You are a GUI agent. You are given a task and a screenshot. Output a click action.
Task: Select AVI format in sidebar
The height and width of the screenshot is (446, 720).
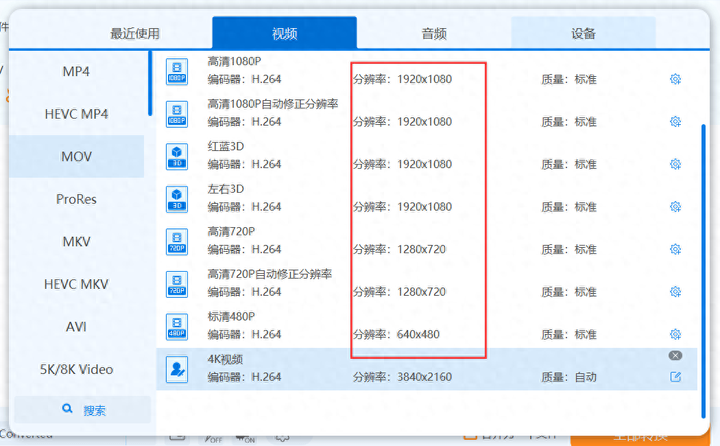point(76,327)
